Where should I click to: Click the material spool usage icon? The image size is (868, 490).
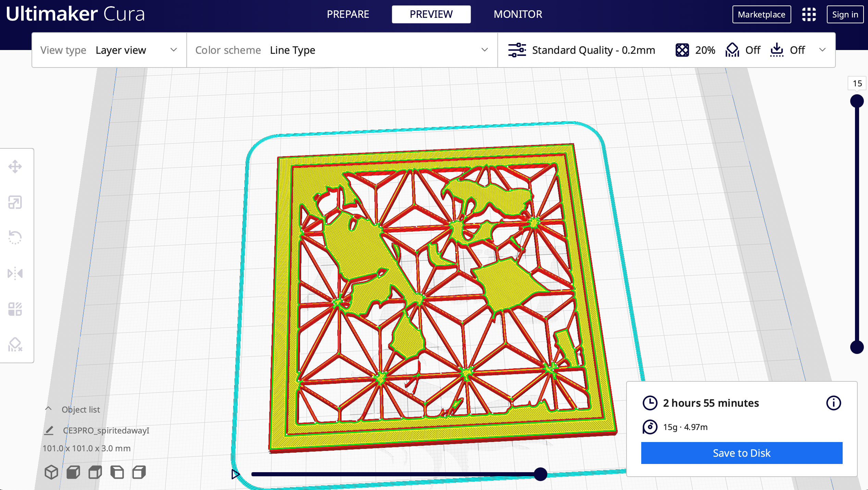(650, 427)
